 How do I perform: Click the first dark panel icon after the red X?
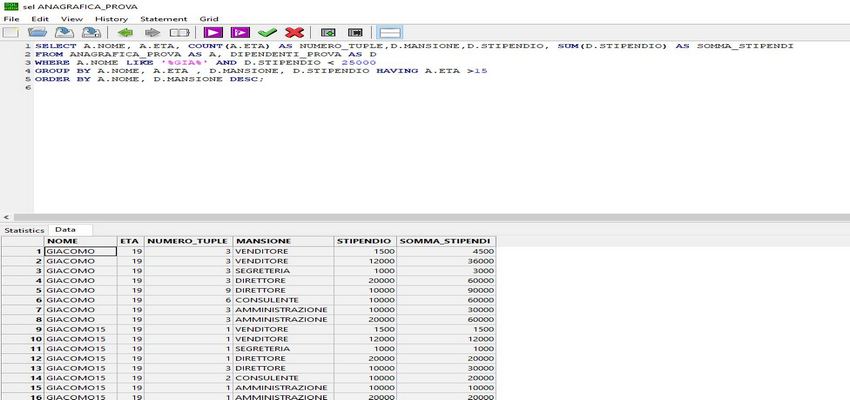[328, 33]
